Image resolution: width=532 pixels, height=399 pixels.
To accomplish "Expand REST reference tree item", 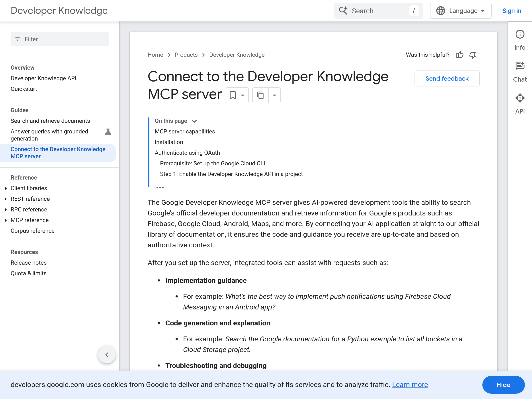I will click(x=6, y=199).
